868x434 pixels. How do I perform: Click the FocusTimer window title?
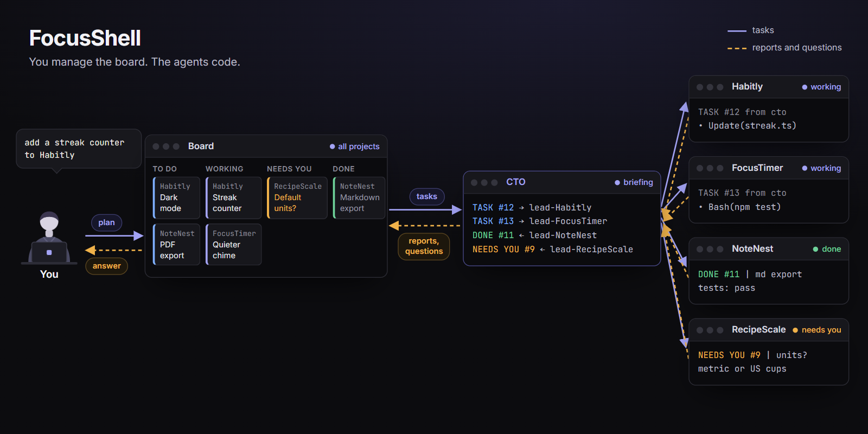[x=757, y=168]
